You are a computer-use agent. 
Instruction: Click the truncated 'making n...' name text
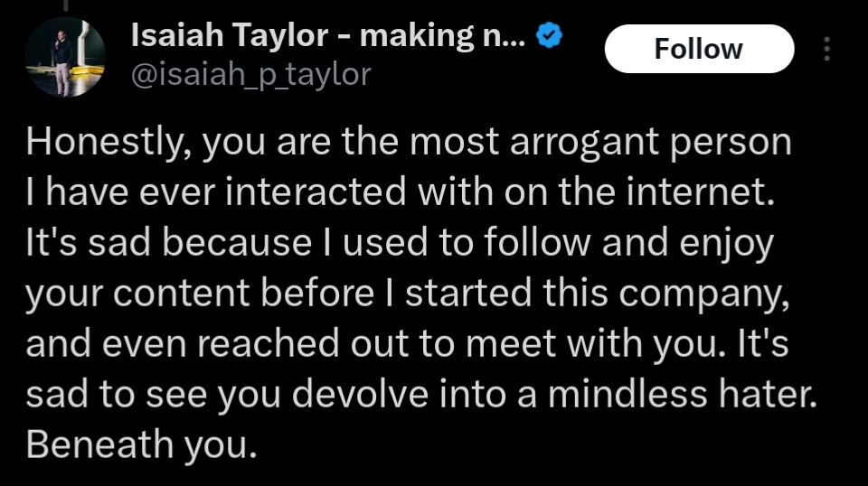[442, 37]
